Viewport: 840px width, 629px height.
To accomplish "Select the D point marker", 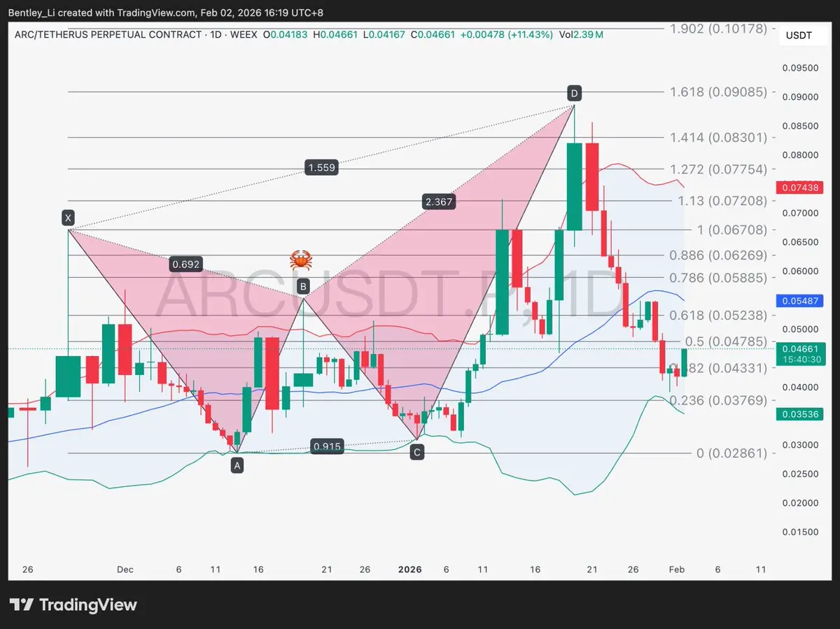I will point(574,93).
